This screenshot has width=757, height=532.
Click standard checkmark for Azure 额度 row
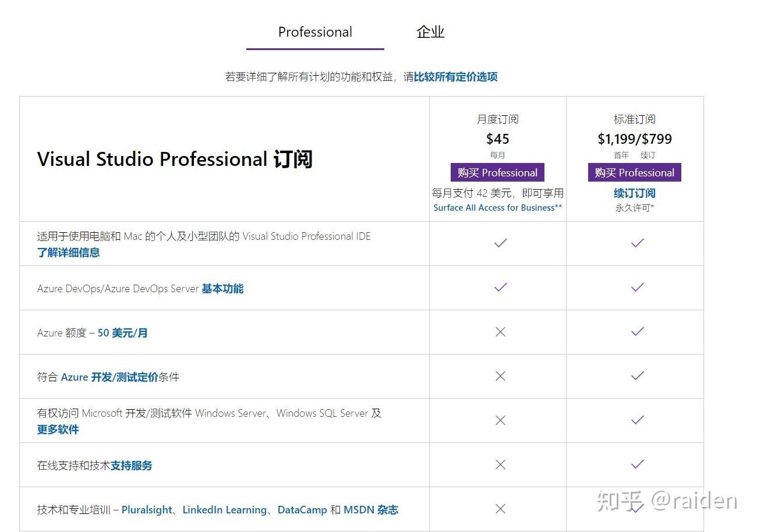click(638, 332)
